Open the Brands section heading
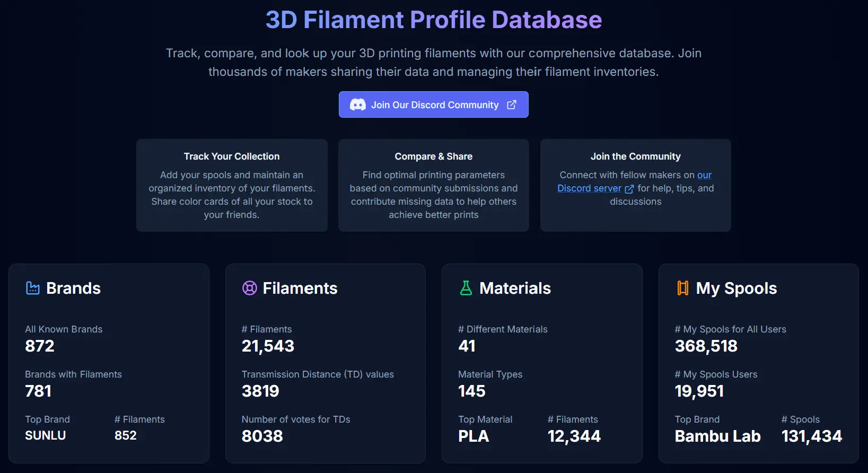This screenshot has height=473, width=868. click(73, 288)
